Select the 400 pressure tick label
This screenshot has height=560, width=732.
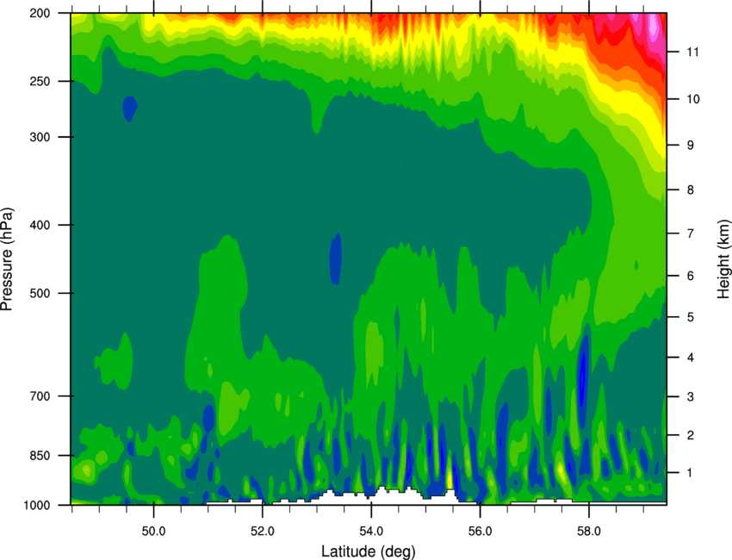tap(40, 225)
